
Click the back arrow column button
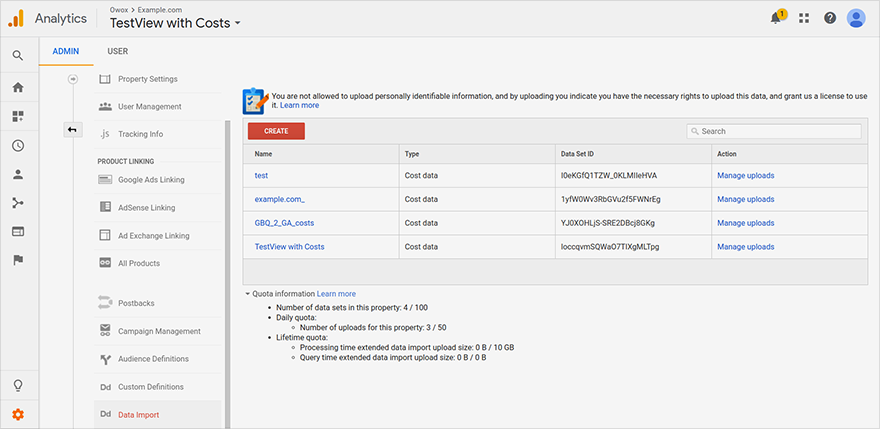point(72,130)
